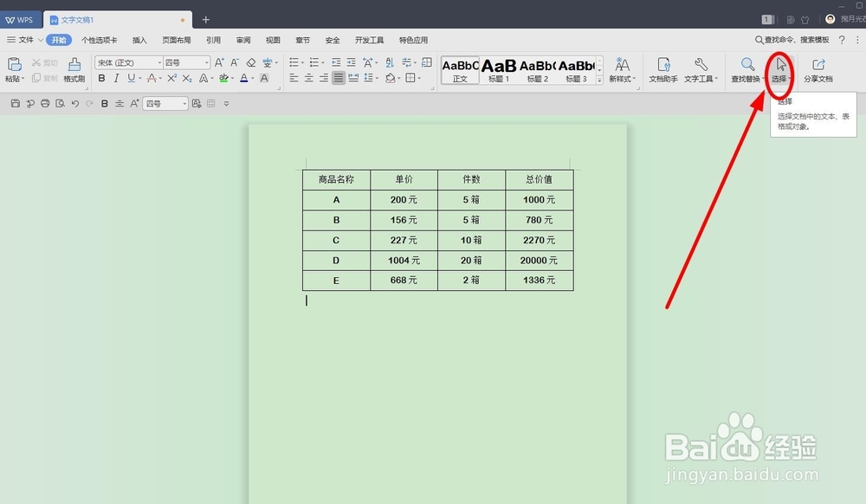
Task: Select the 正文 style swatch
Action: coord(458,69)
